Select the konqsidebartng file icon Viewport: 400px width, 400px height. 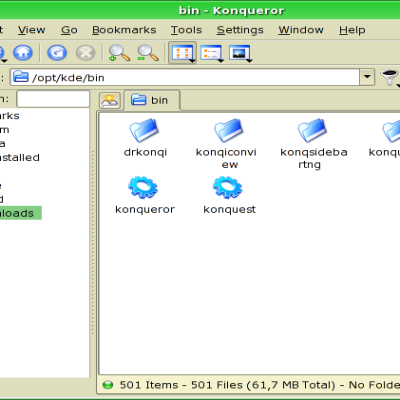tap(312, 130)
